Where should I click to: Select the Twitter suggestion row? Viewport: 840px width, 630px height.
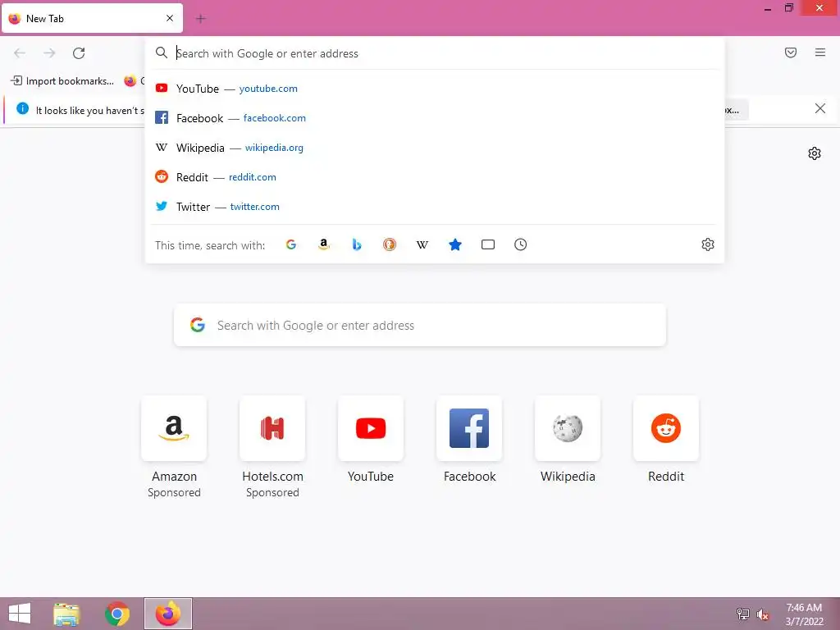tap(435, 206)
